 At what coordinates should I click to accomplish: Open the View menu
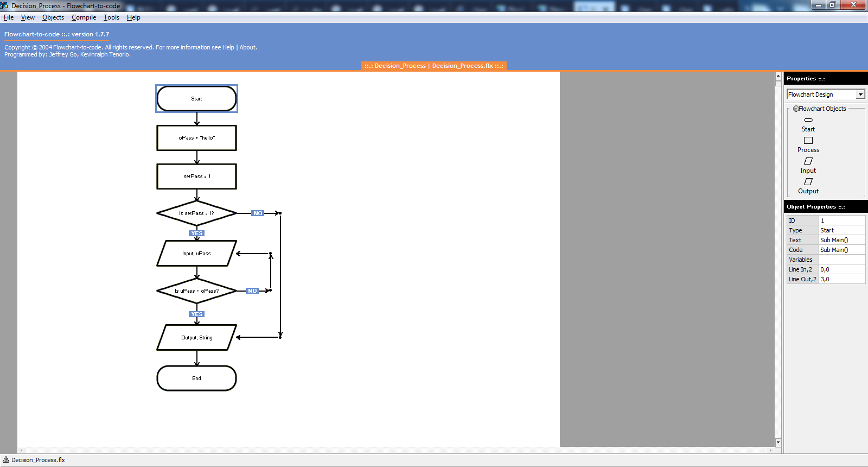click(x=28, y=17)
